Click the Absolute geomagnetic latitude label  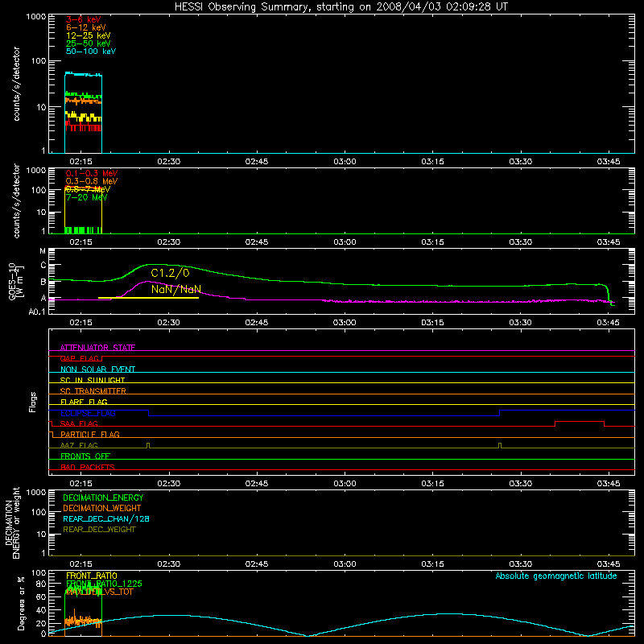click(556, 576)
